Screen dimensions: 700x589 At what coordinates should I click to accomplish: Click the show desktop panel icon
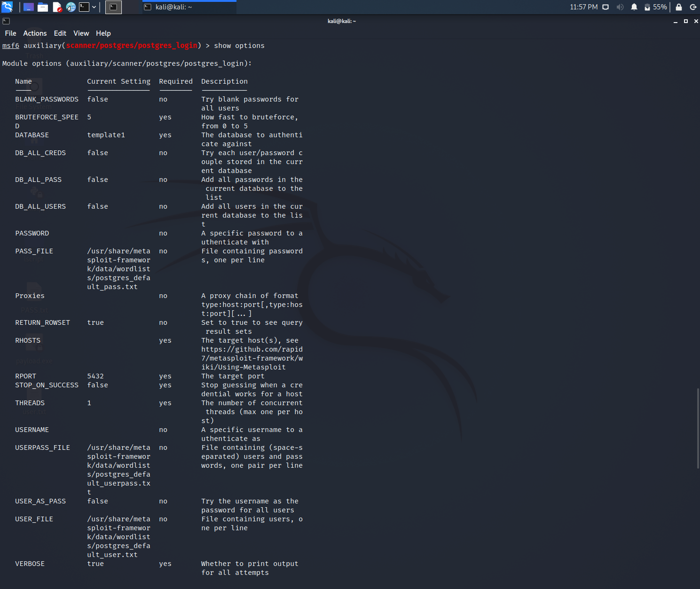pyautogui.click(x=29, y=7)
